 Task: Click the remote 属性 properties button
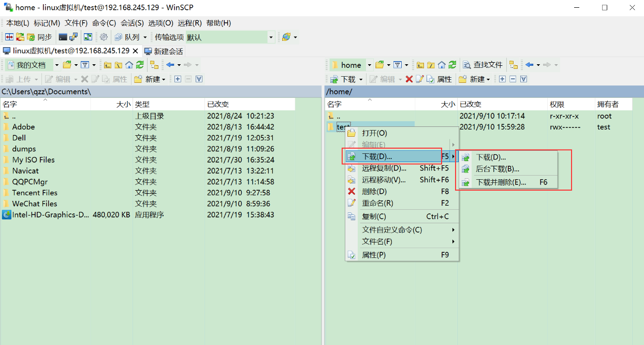pyautogui.click(x=440, y=79)
